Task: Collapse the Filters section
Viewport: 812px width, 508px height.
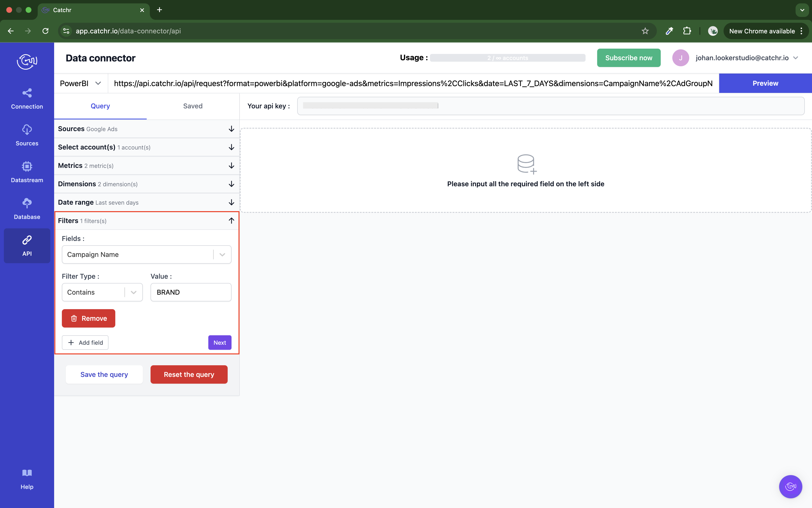Action: click(146, 221)
